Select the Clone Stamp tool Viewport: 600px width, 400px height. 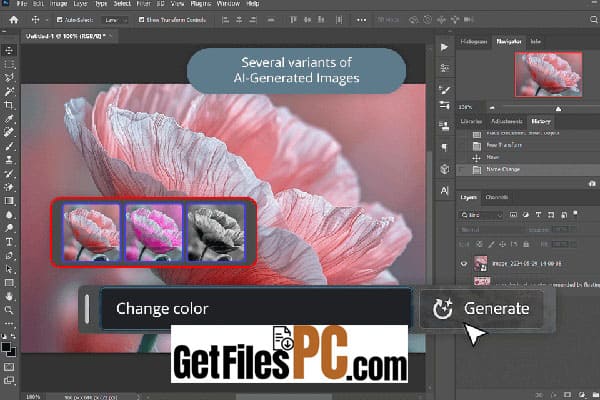pyautogui.click(x=9, y=160)
